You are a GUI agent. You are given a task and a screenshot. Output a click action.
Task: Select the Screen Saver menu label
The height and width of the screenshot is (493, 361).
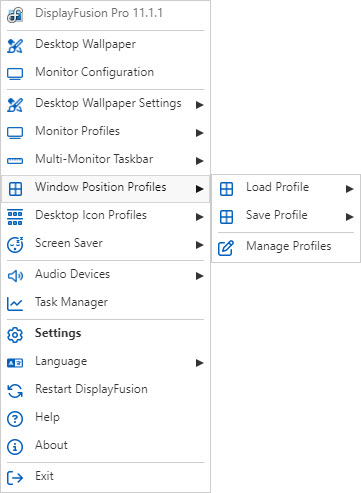(x=69, y=243)
